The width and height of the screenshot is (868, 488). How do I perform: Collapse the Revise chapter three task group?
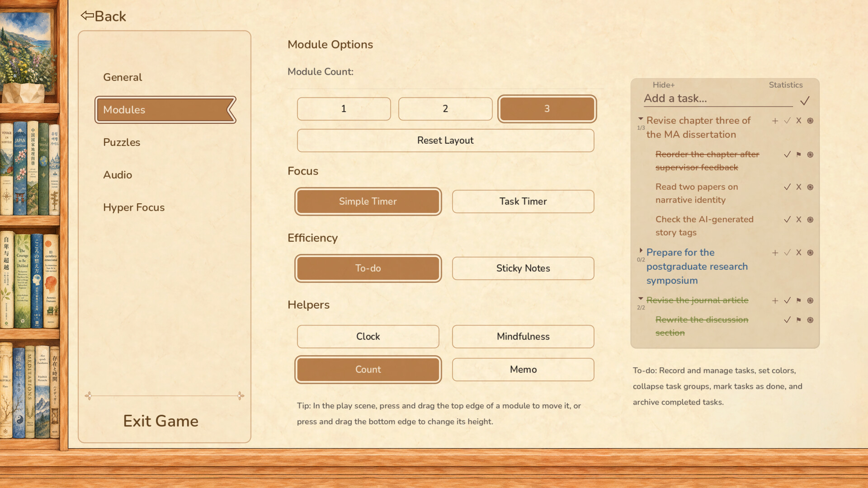641,119
